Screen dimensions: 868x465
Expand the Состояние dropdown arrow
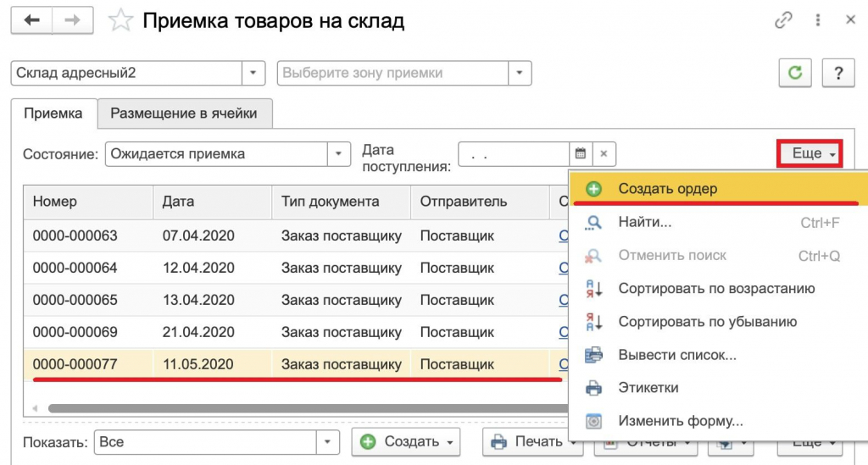pos(338,153)
